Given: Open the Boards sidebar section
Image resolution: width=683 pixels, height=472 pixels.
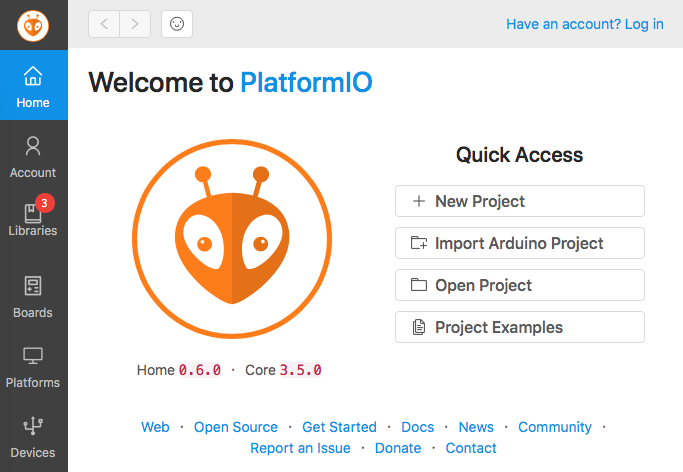Looking at the screenshot, I should pos(33,297).
